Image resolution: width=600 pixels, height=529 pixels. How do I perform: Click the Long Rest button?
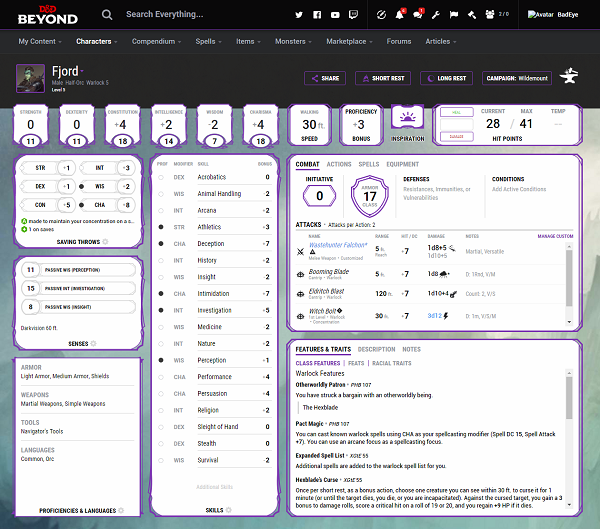pos(446,78)
